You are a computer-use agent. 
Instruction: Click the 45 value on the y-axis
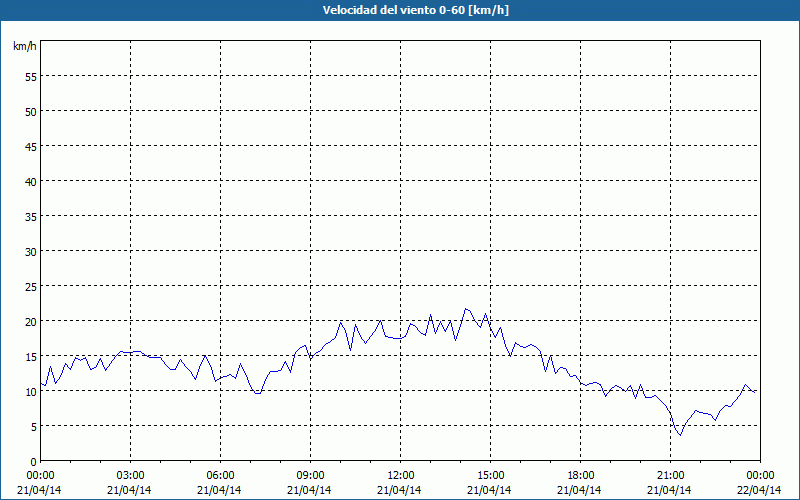[31, 146]
